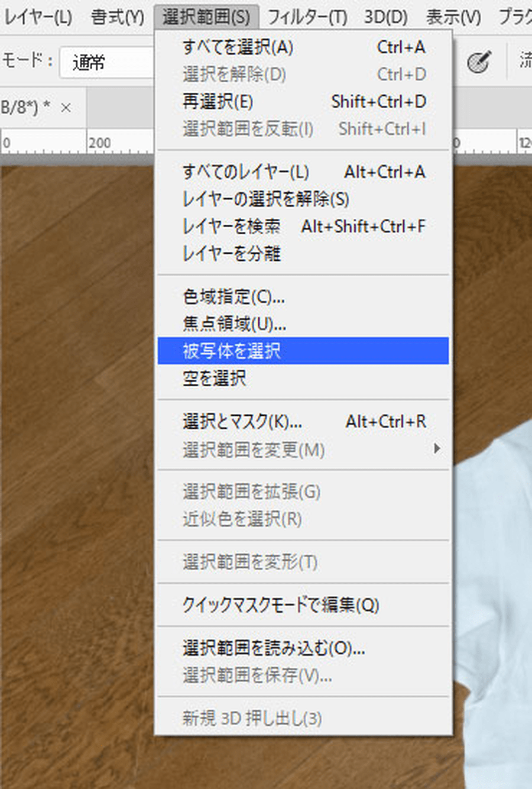The width and height of the screenshot is (532, 789).
Task: Click レイヤーの選択を解除(S)
Action: tap(303, 199)
